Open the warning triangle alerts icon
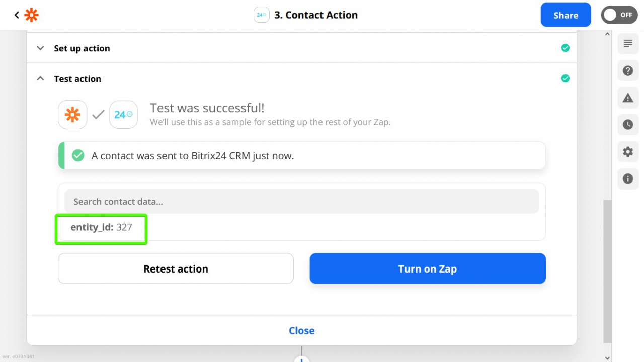644x362 pixels. 628,98
